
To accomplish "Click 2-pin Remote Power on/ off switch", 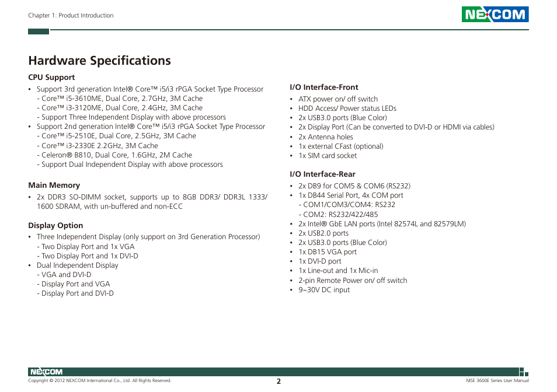I will (353, 281).
